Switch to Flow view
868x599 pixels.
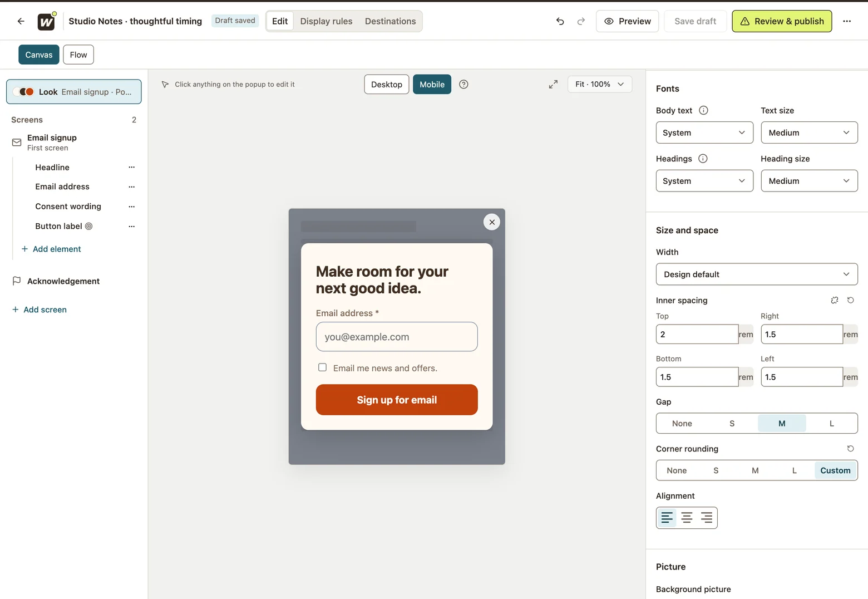(x=78, y=55)
